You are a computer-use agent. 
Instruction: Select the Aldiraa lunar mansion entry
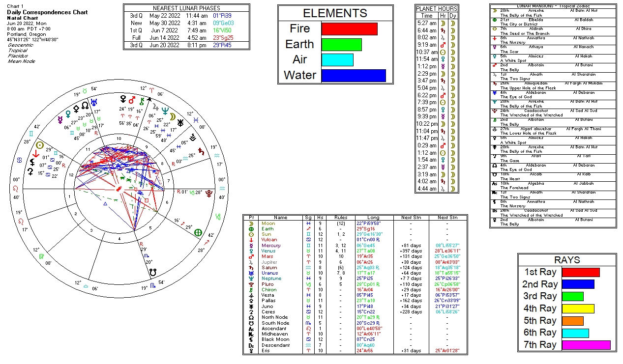(x=535, y=28)
